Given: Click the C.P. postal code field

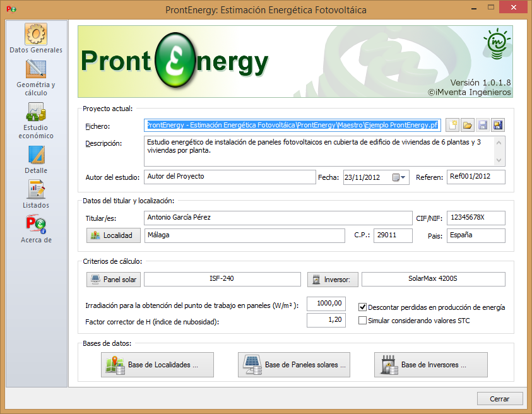Looking at the screenshot, I should 393,235.
